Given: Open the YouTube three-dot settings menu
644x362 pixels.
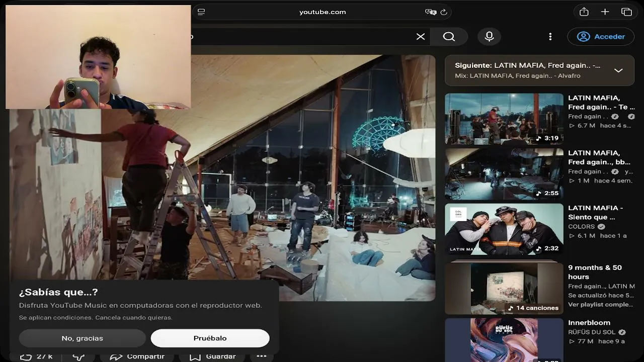Looking at the screenshot, I should (550, 36).
